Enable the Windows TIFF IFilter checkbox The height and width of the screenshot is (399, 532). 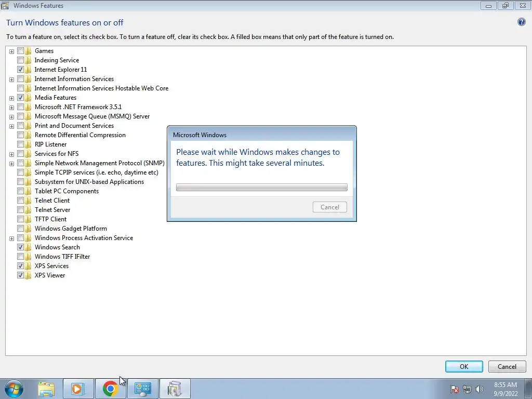tap(20, 257)
